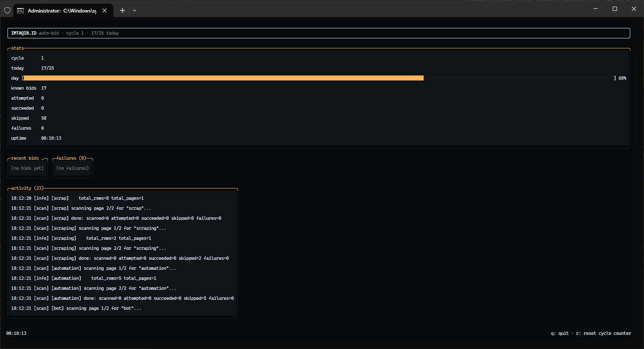
Task: Click the shield icon in title bar
Action: click(7, 10)
